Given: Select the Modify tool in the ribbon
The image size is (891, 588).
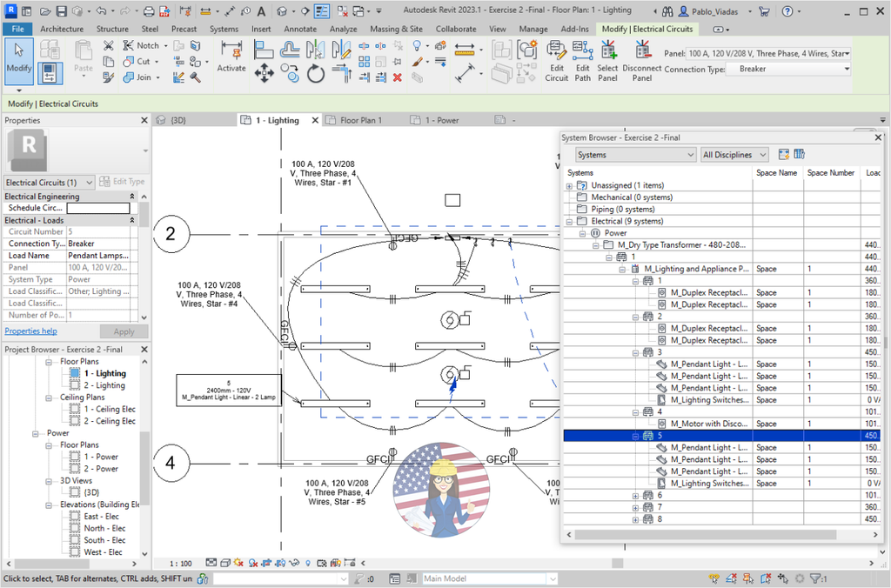Looking at the screenshot, I should (19, 61).
